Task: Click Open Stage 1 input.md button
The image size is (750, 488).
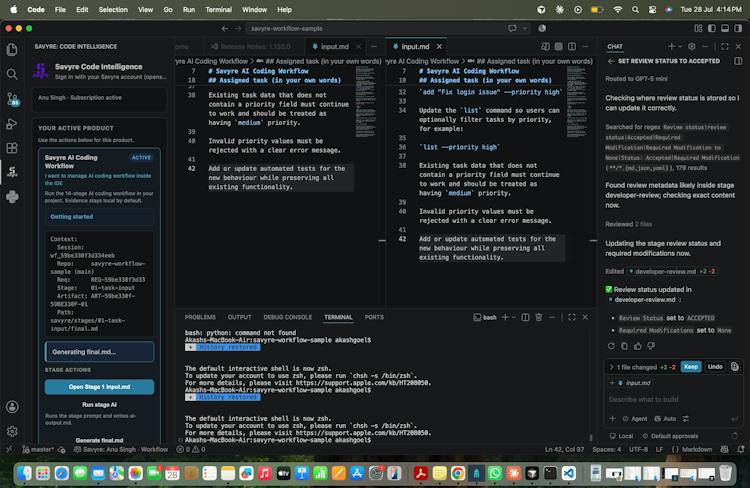Action: tap(99, 387)
